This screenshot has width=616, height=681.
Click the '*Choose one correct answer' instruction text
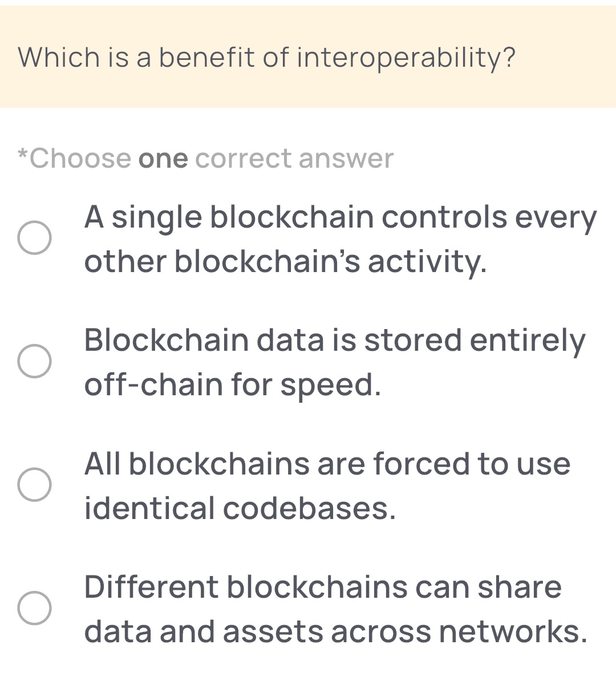[x=204, y=158]
